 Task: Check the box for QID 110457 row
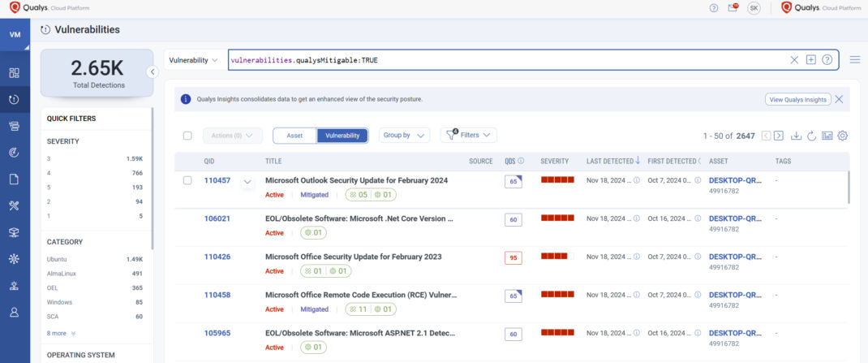187,180
